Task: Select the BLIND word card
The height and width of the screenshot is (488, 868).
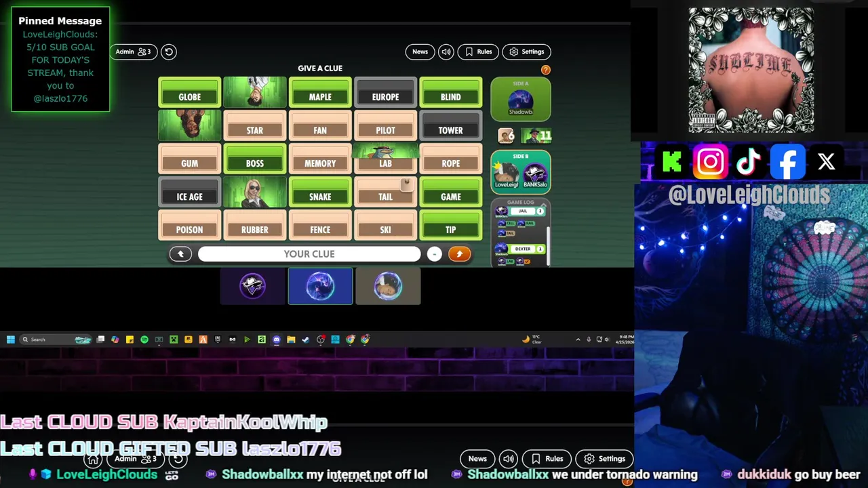Action: tap(451, 93)
